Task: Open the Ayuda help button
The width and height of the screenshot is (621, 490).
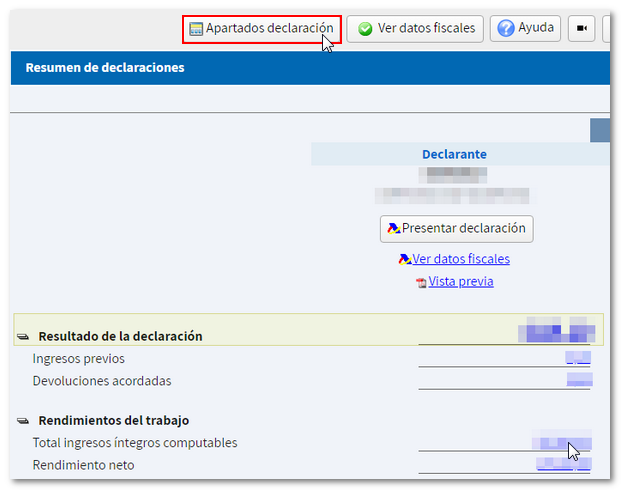Action: pos(526,29)
